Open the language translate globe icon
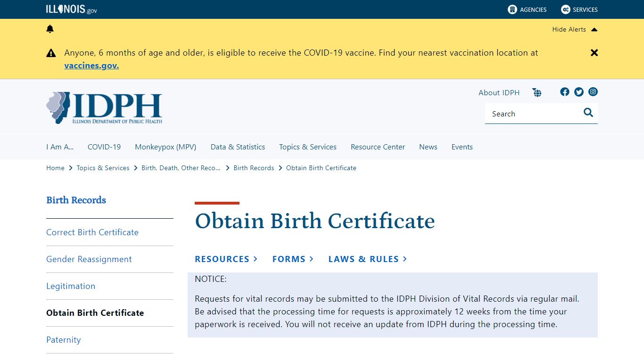 [537, 92]
